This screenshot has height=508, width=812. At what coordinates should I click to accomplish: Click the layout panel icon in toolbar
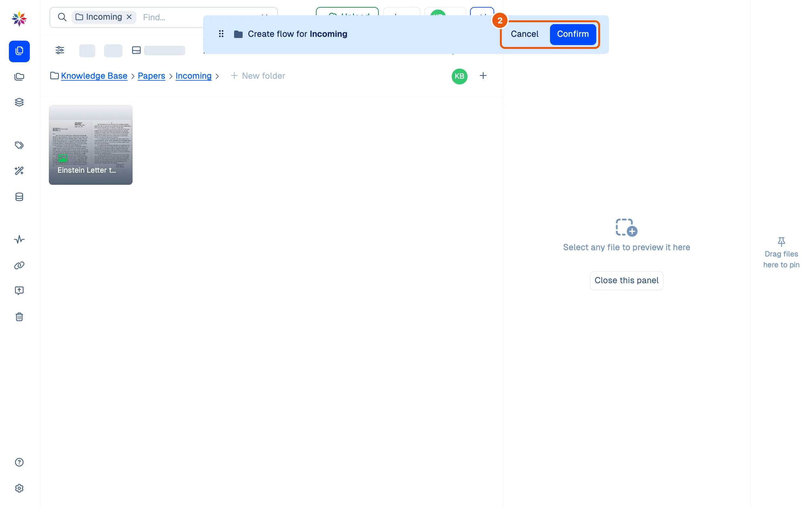(136, 50)
